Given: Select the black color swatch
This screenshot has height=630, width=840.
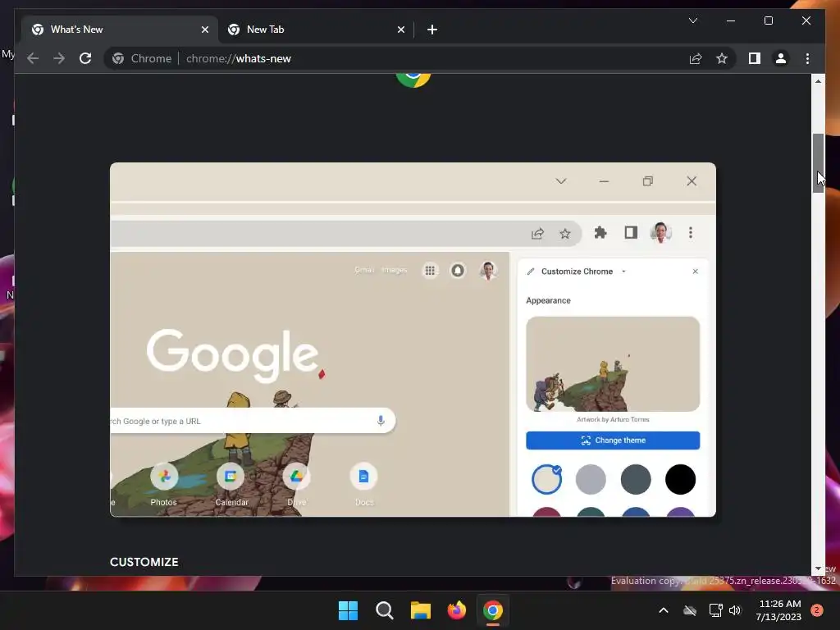Looking at the screenshot, I should point(680,479).
